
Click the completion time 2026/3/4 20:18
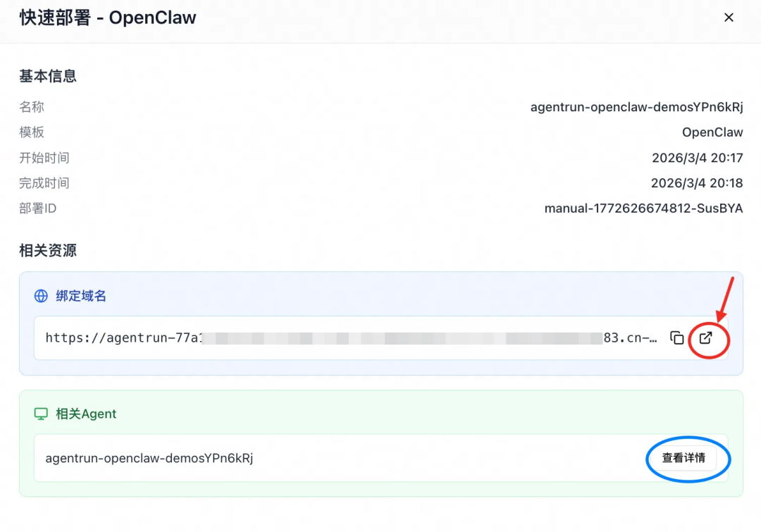[x=698, y=183]
